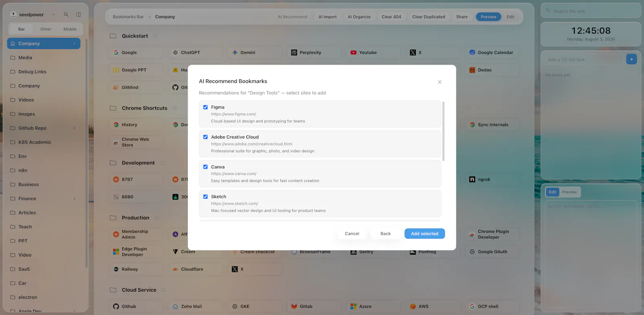644x315 pixels.
Task: Click the Share button
Action: pyautogui.click(x=462, y=17)
